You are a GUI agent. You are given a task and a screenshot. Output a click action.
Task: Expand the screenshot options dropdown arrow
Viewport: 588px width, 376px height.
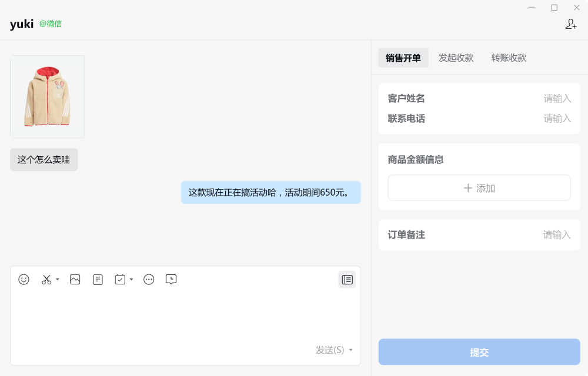click(x=58, y=279)
